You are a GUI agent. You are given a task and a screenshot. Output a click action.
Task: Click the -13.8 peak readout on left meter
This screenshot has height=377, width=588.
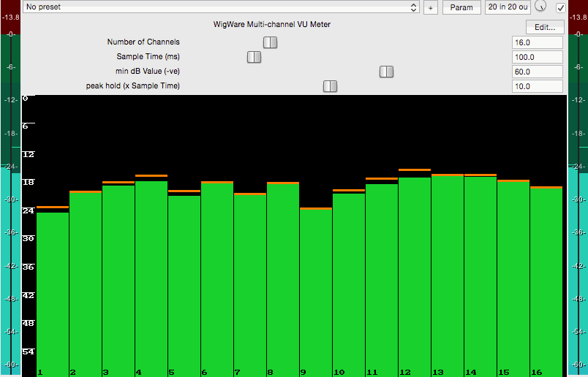pos(10,18)
